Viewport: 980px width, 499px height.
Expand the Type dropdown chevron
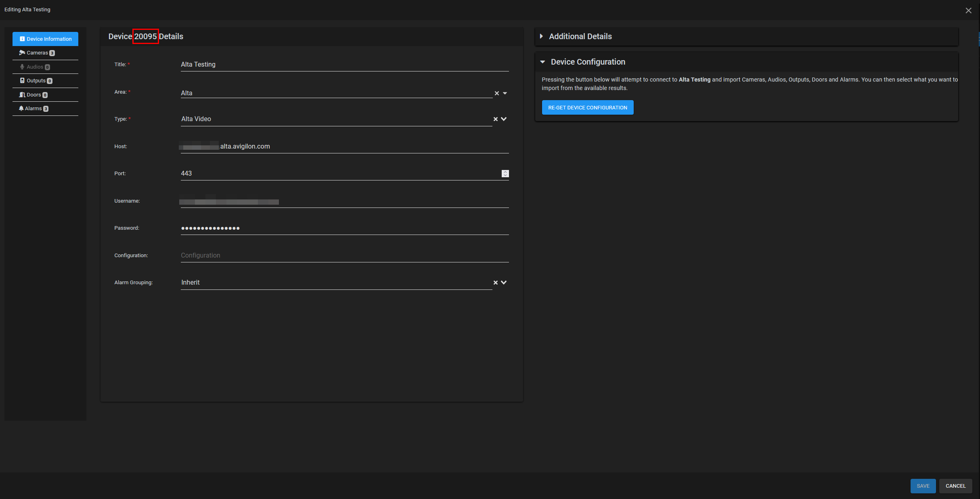pyautogui.click(x=504, y=119)
